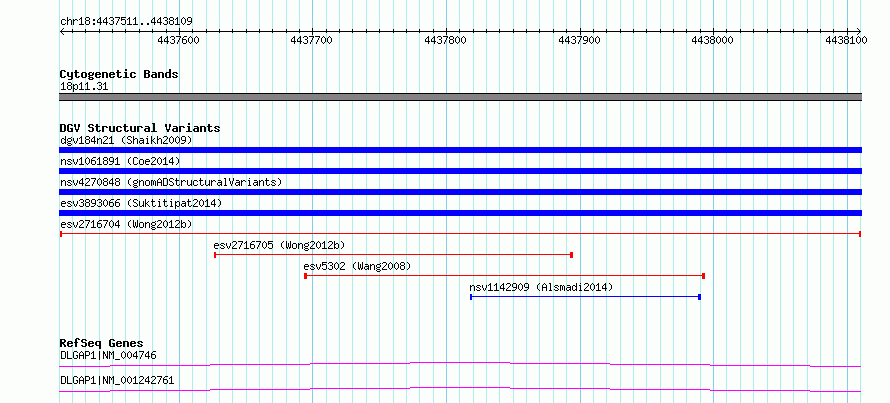
Task: Click the nsv1061891 (Coe2014) label
Action: (120, 161)
